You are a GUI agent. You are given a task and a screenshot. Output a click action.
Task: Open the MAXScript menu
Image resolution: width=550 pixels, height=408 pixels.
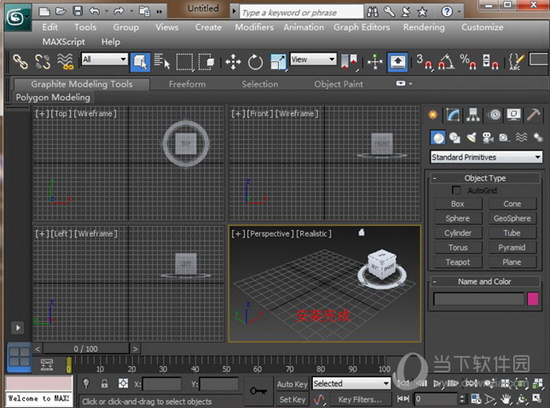(x=63, y=42)
